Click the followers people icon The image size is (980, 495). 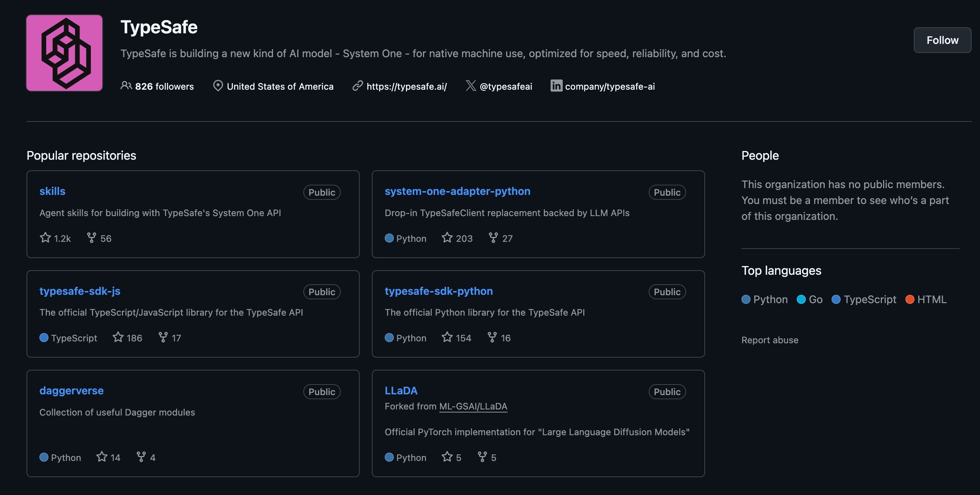(x=126, y=86)
